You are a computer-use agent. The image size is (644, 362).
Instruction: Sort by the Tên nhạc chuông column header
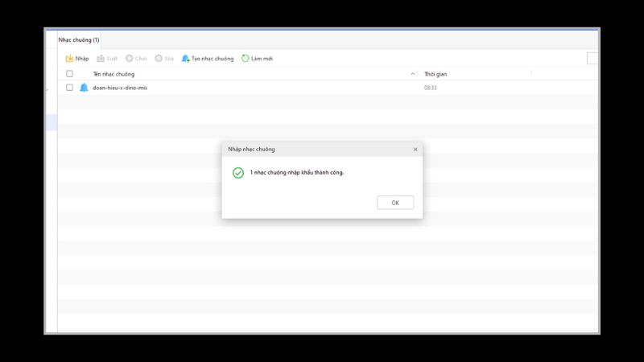pos(114,74)
